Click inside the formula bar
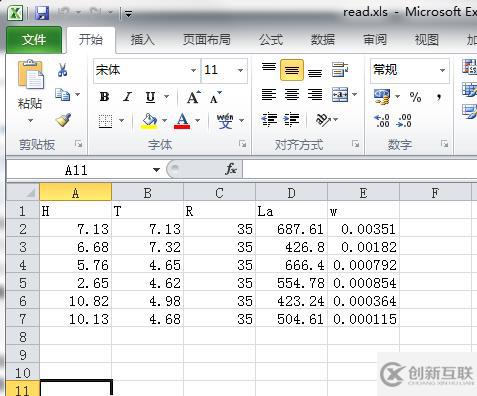This screenshot has width=477, height=396. point(360,170)
